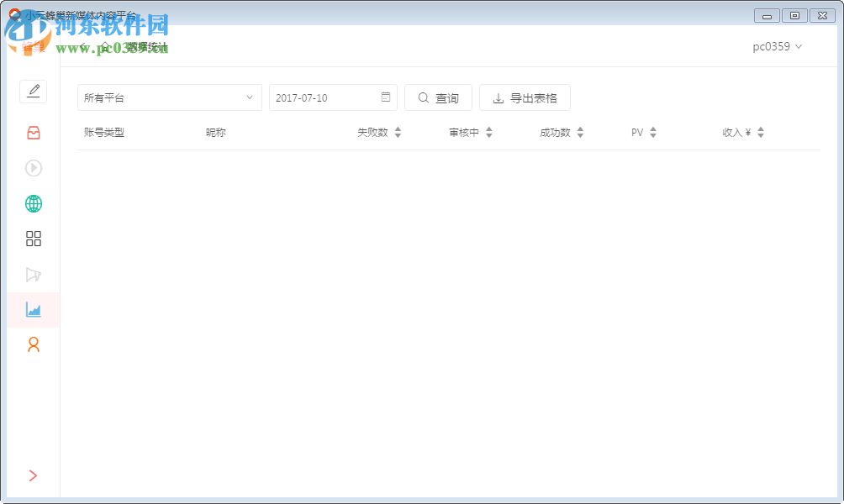Select the promotion megaphone icon in sidebar
Image resolution: width=844 pixels, height=504 pixels.
34,275
